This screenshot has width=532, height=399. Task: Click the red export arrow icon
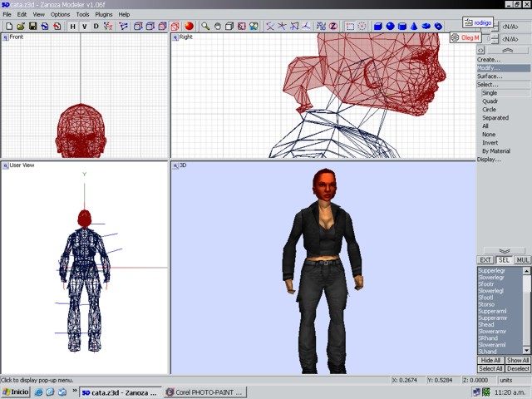click(x=57, y=26)
